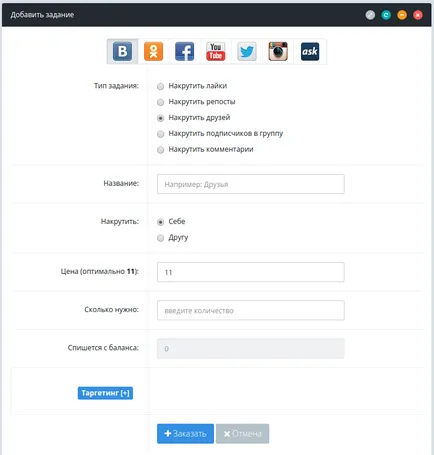Image resolution: width=434 pixels, height=455 pixels.
Task: Click the gray expand window icon
Action: [x=370, y=15]
